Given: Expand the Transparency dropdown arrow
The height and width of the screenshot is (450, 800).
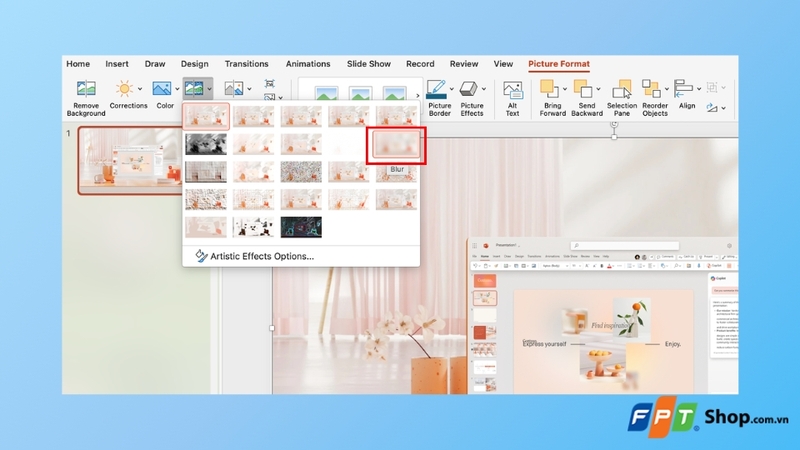Looking at the screenshot, I should point(249,89).
